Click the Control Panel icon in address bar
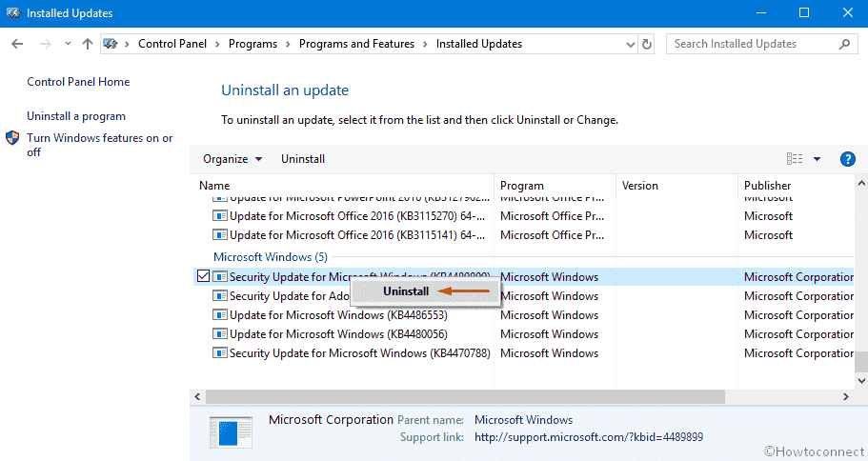The height and width of the screenshot is (461, 868). [x=111, y=44]
